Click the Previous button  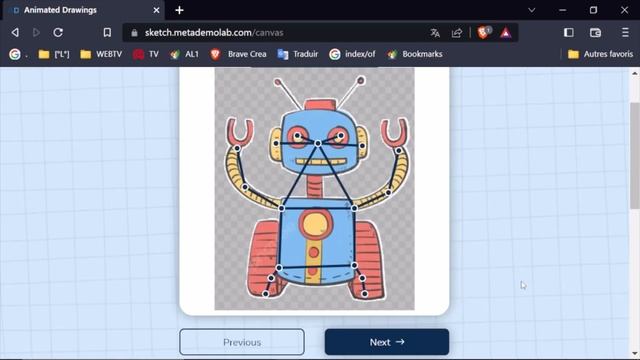(242, 342)
